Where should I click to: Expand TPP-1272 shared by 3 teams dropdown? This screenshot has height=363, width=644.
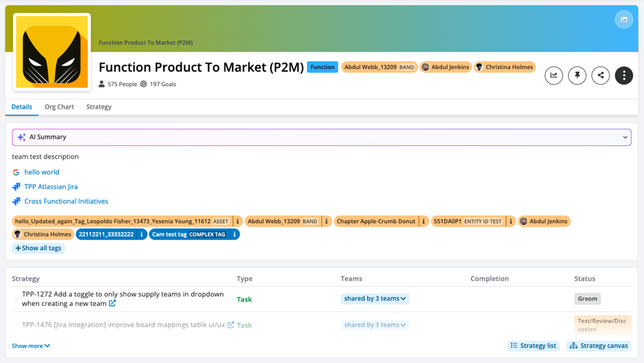[x=375, y=299]
